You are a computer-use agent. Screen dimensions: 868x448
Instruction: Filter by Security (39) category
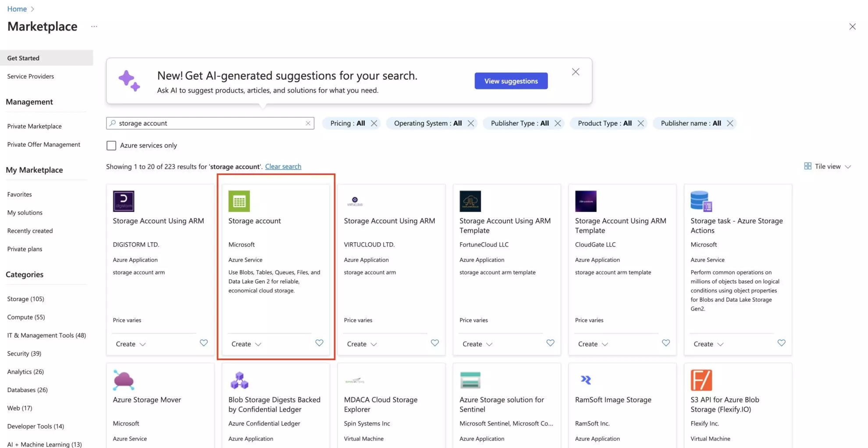coord(24,353)
